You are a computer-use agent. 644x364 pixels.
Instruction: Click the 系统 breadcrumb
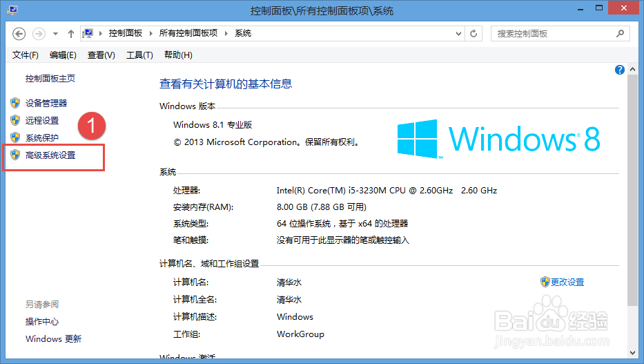[x=243, y=33]
